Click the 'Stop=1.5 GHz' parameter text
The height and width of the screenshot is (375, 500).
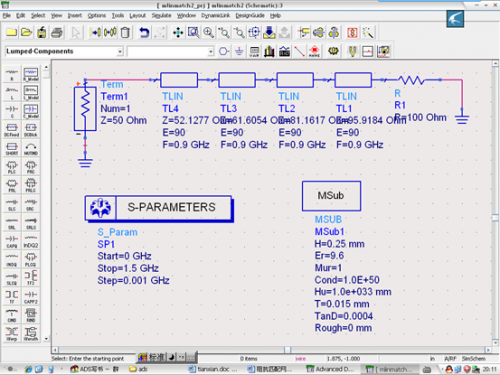pos(128,268)
